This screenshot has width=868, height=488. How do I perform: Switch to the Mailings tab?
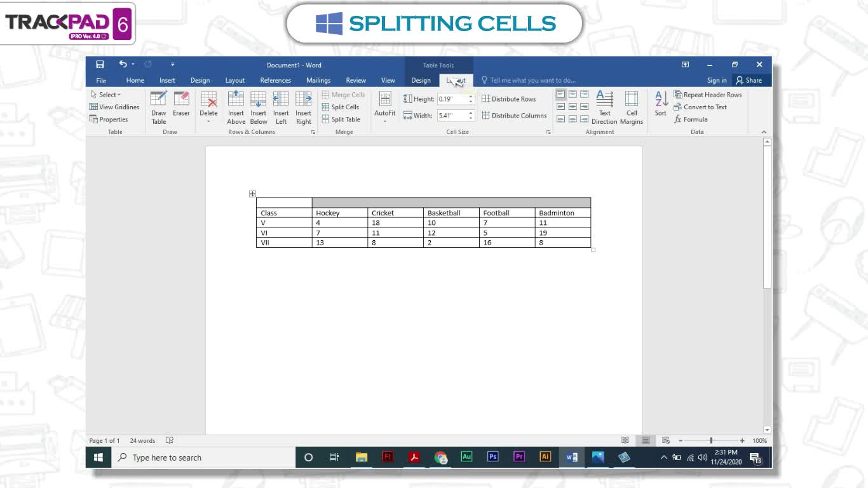tap(318, 80)
